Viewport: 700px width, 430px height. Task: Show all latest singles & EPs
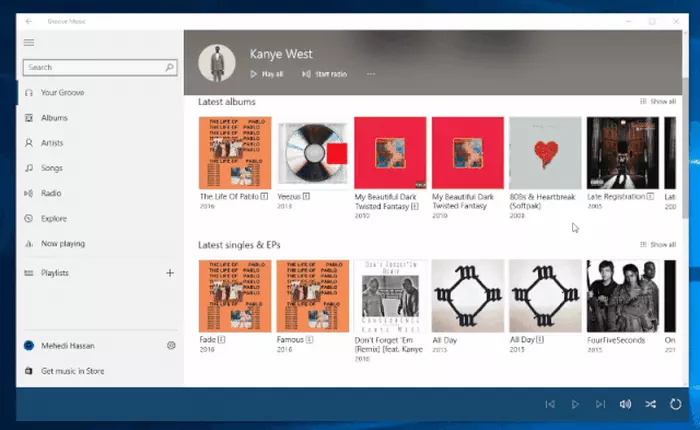pos(658,244)
